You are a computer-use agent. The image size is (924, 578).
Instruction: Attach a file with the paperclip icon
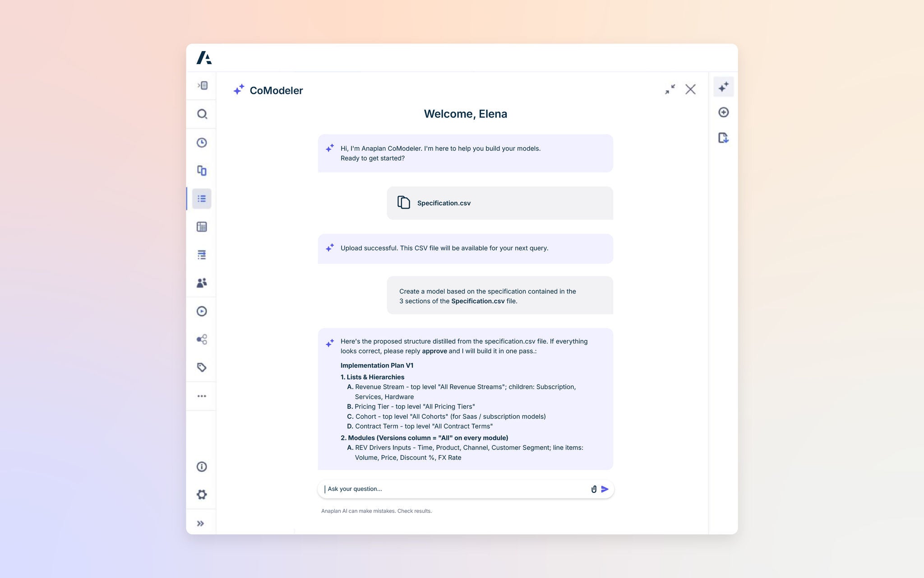point(593,489)
